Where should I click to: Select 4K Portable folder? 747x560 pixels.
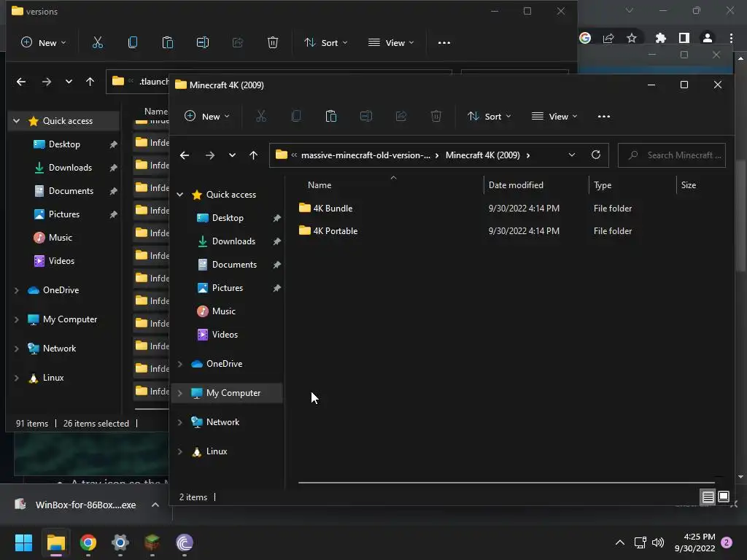(x=336, y=231)
